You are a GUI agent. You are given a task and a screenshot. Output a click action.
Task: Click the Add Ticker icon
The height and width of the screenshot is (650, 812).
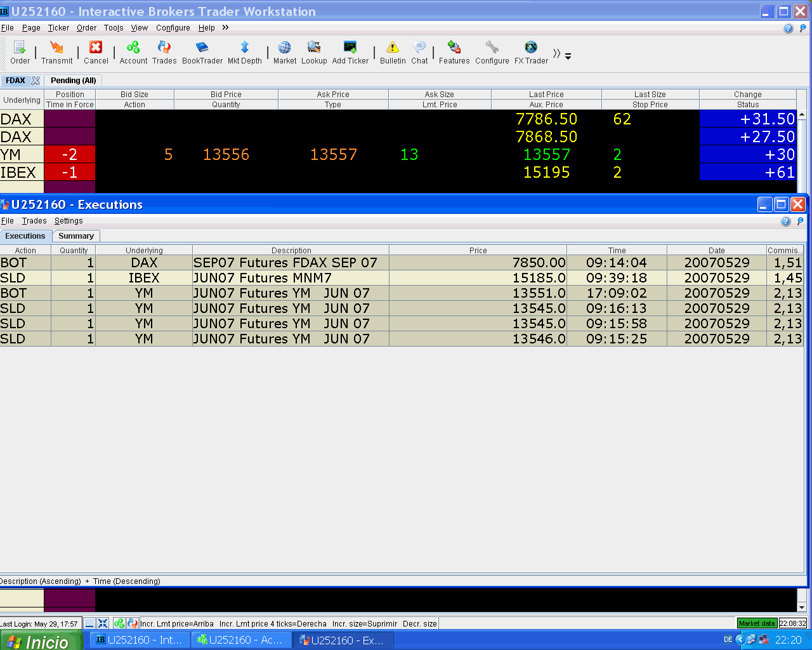[350, 53]
